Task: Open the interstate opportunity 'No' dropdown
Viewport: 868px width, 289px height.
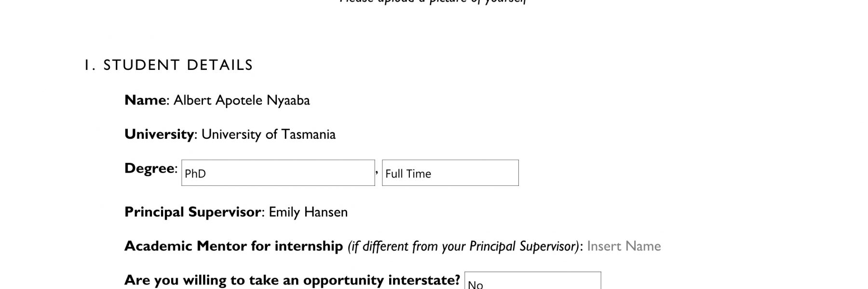Action: point(532,281)
